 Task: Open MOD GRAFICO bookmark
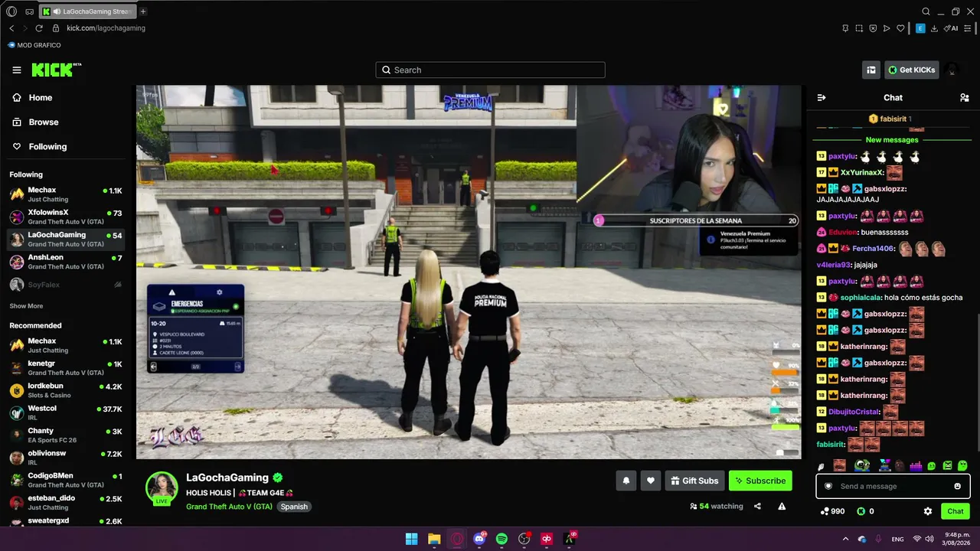pyautogui.click(x=34, y=45)
